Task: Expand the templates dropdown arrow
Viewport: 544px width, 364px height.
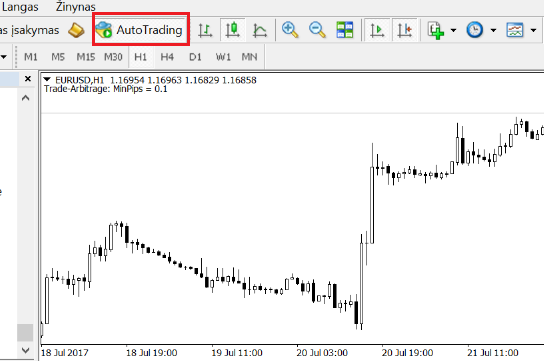Action: (533, 30)
